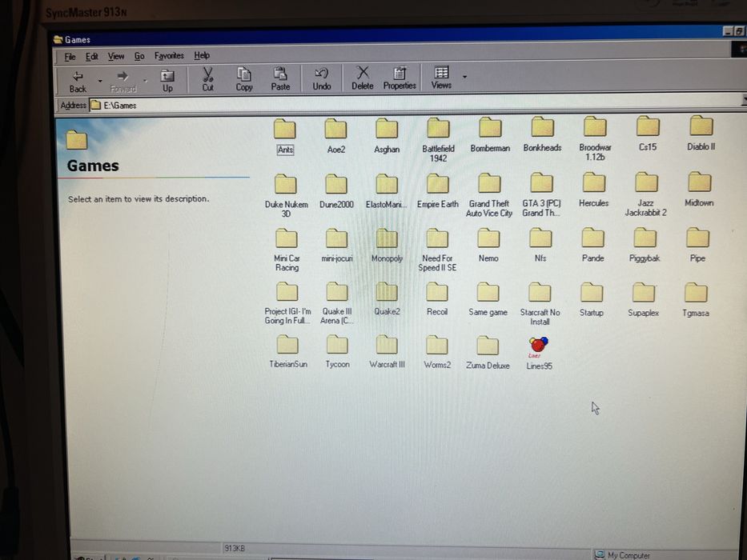Select the Battlefield 1942 folder
The image size is (747, 560).
tap(438, 141)
